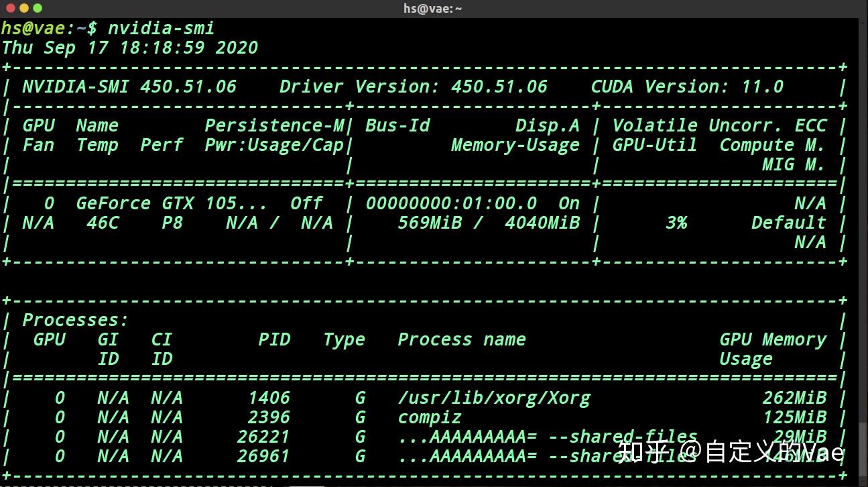The width and height of the screenshot is (868, 487).
Task: Click the 'Compute M.' header
Action: pyautogui.click(x=773, y=145)
